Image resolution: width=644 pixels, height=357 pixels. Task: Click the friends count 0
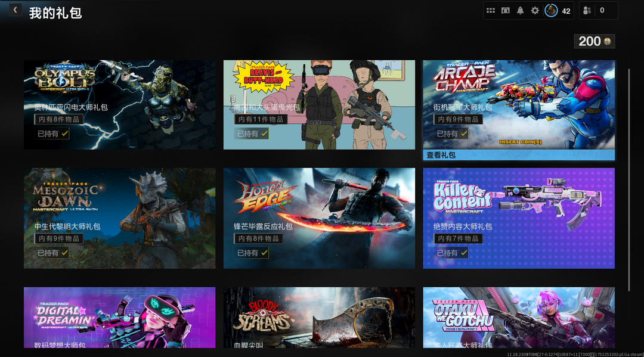click(x=602, y=11)
